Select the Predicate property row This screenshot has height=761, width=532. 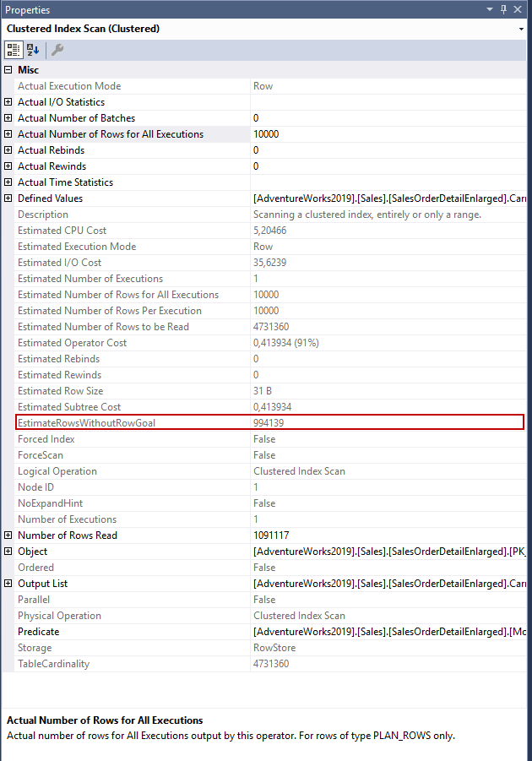(x=39, y=632)
